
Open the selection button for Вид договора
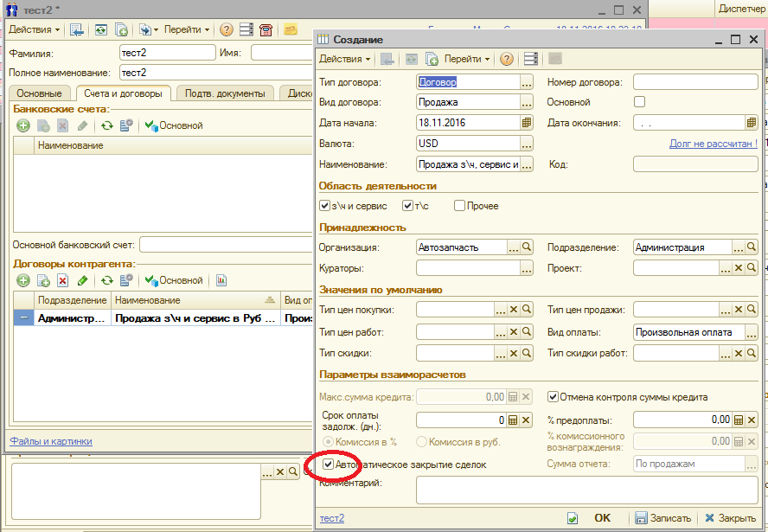tap(527, 102)
